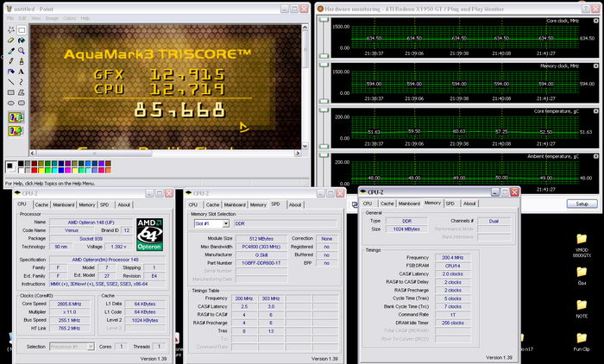Select the Pick Color eyedropper tool
This screenshot has width=604, height=364.
(x=10, y=50)
